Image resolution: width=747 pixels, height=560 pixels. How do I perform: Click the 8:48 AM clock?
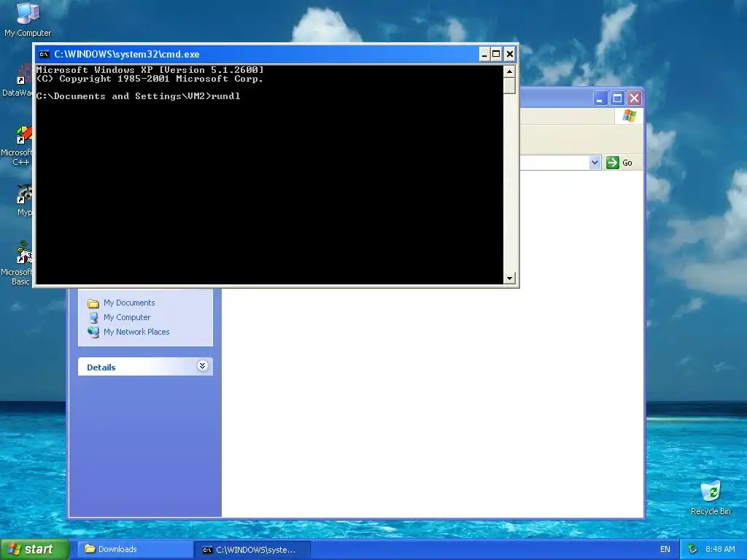click(x=720, y=550)
